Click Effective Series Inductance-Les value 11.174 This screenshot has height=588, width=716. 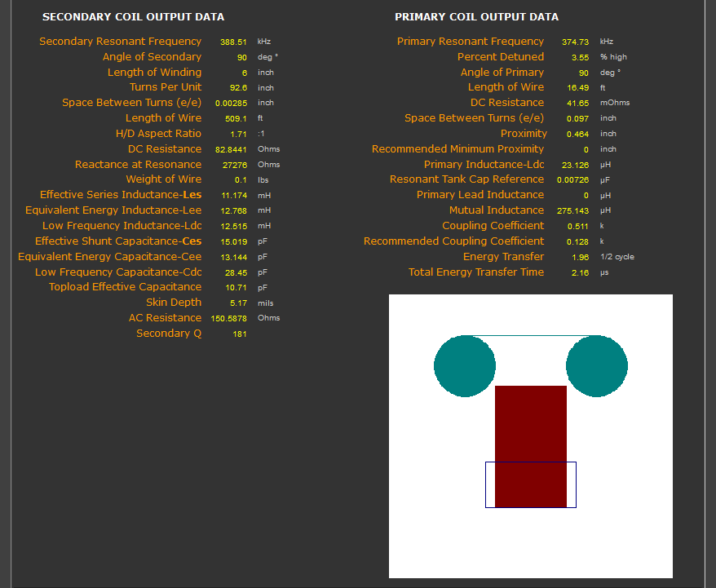click(x=234, y=196)
